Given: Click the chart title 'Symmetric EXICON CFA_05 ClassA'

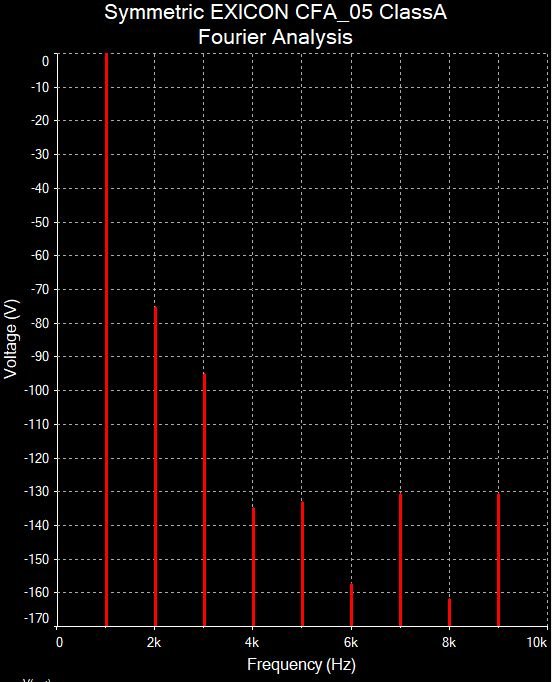Looking at the screenshot, I should click(x=275, y=12).
